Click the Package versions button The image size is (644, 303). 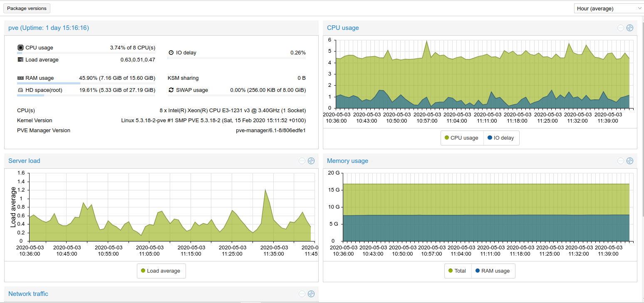click(x=27, y=8)
